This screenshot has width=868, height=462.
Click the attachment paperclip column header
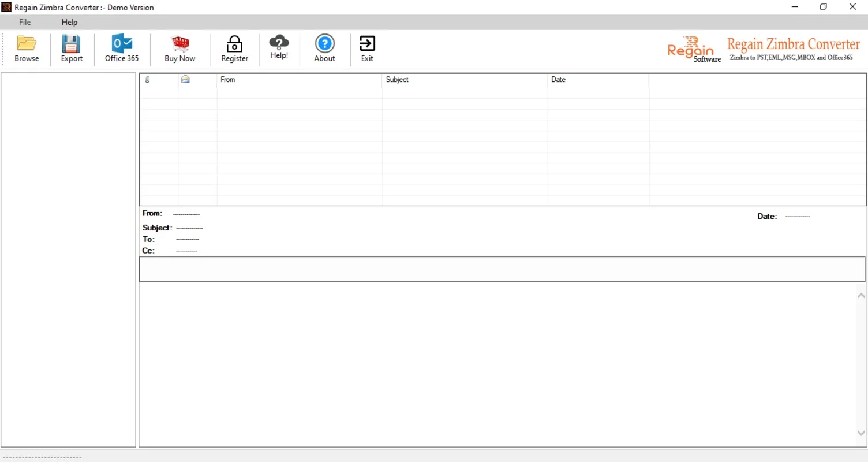[x=147, y=80]
